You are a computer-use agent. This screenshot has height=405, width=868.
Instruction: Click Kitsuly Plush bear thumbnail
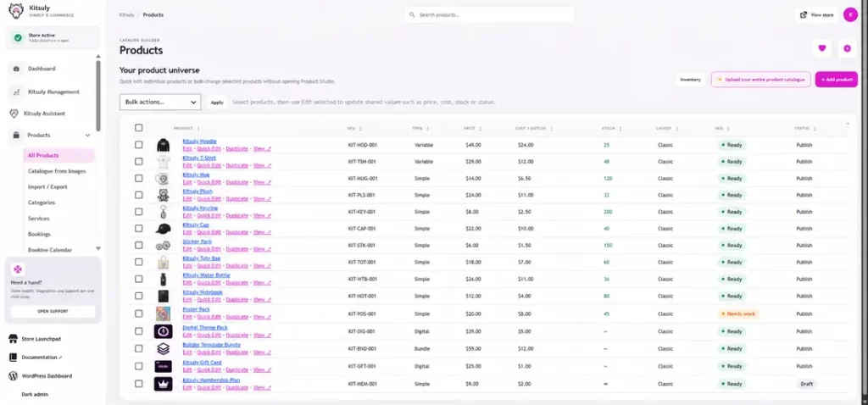pyautogui.click(x=163, y=196)
